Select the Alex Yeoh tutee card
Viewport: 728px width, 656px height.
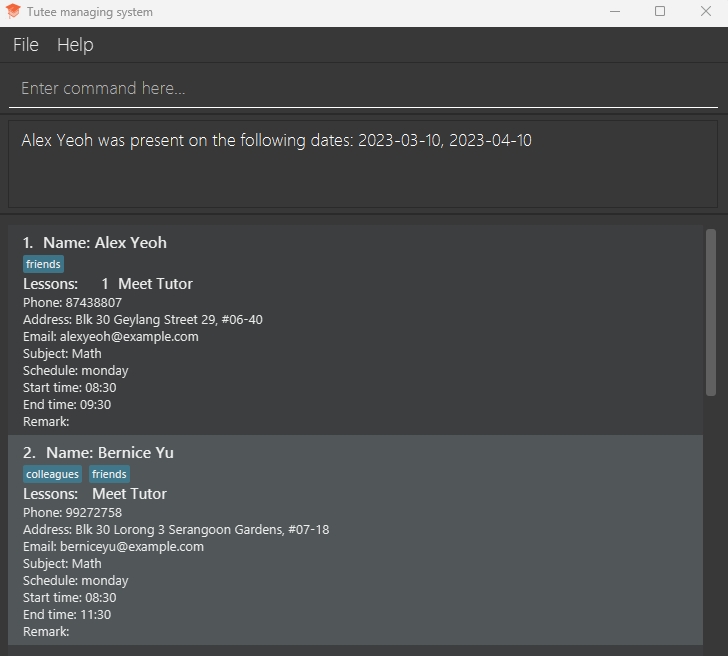(355, 330)
